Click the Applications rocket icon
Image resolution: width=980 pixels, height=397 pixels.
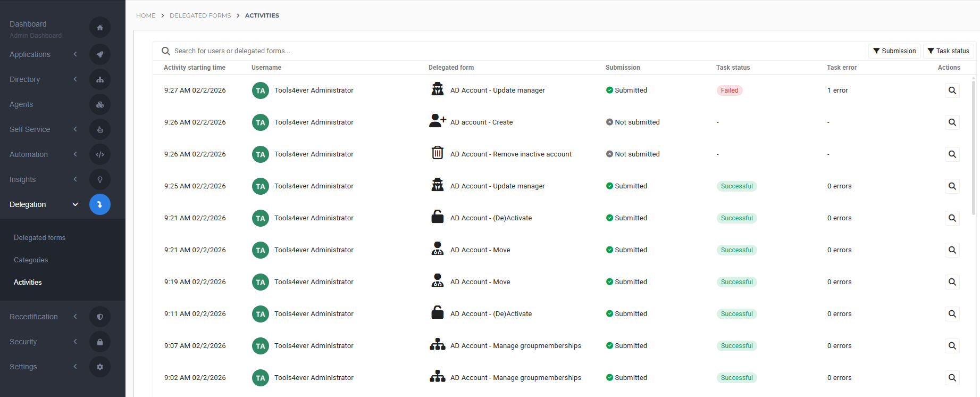click(100, 54)
